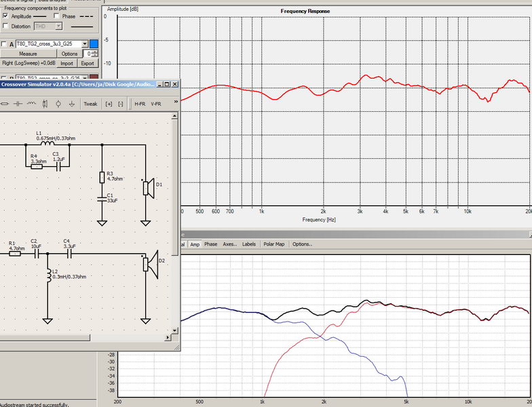Click the 'Frequency Response' chart title
532x407 pixels.
[305, 11]
